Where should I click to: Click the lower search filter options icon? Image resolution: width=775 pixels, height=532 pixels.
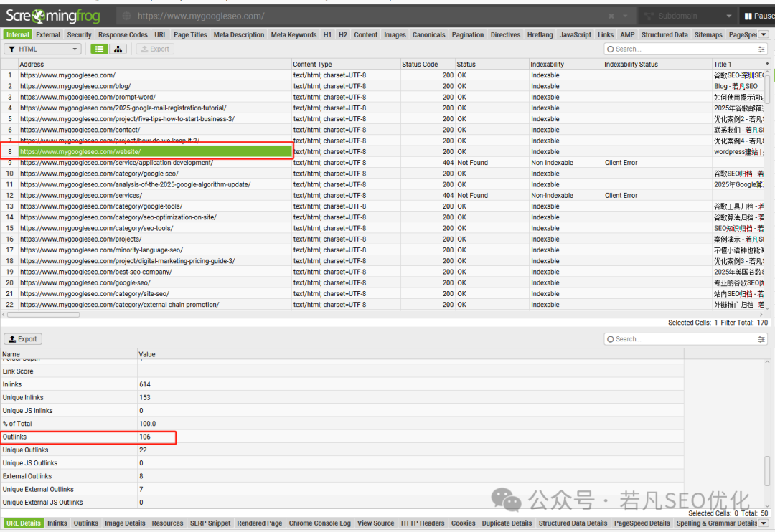[761, 339]
